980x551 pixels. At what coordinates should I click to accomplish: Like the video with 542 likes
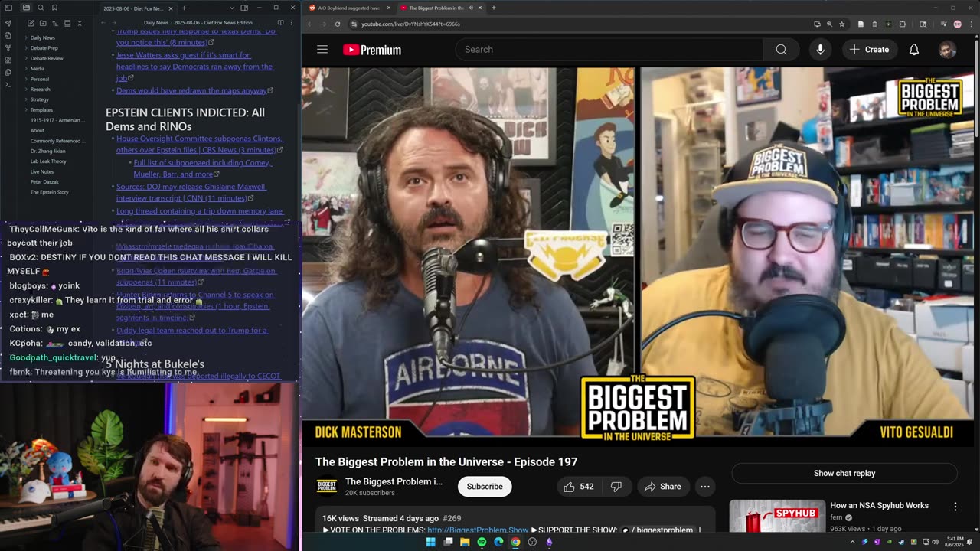click(578, 487)
